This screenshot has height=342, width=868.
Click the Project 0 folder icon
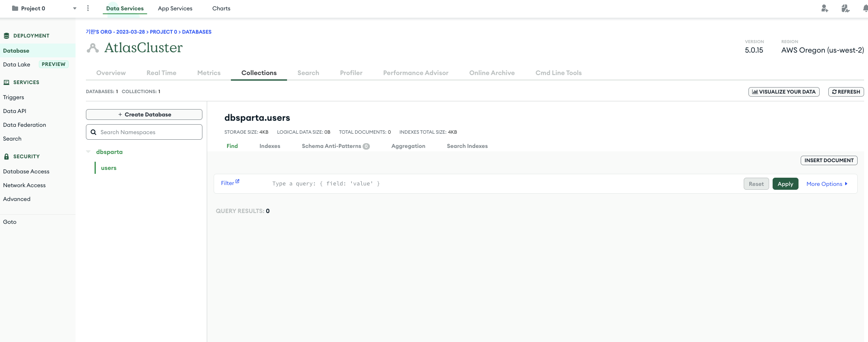pos(15,8)
